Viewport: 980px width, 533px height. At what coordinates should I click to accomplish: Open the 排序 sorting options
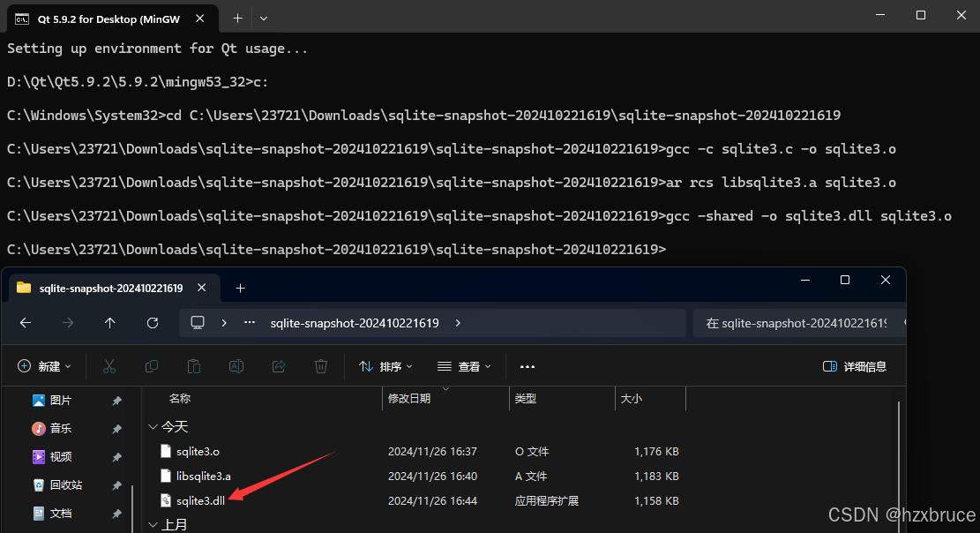tap(385, 366)
